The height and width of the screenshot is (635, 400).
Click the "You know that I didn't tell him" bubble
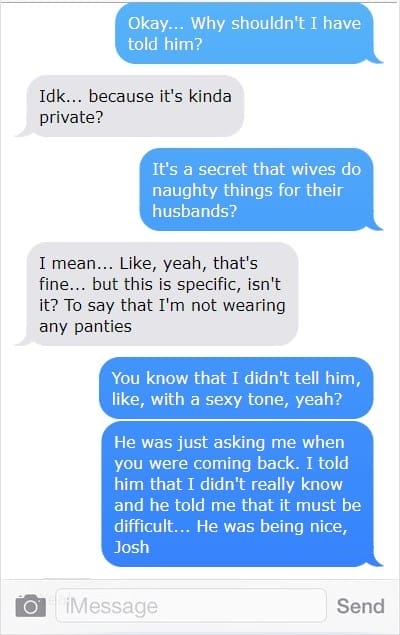pos(236,388)
